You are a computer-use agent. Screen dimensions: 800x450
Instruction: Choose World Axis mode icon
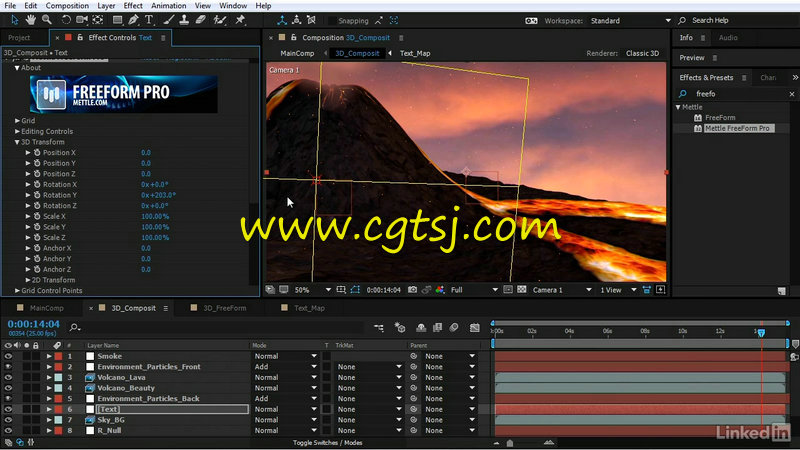[x=296, y=20]
